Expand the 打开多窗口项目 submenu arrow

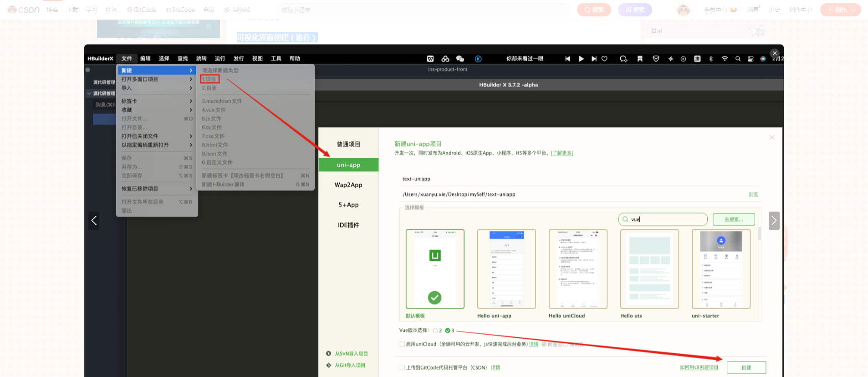pyautogui.click(x=191, y=79)
